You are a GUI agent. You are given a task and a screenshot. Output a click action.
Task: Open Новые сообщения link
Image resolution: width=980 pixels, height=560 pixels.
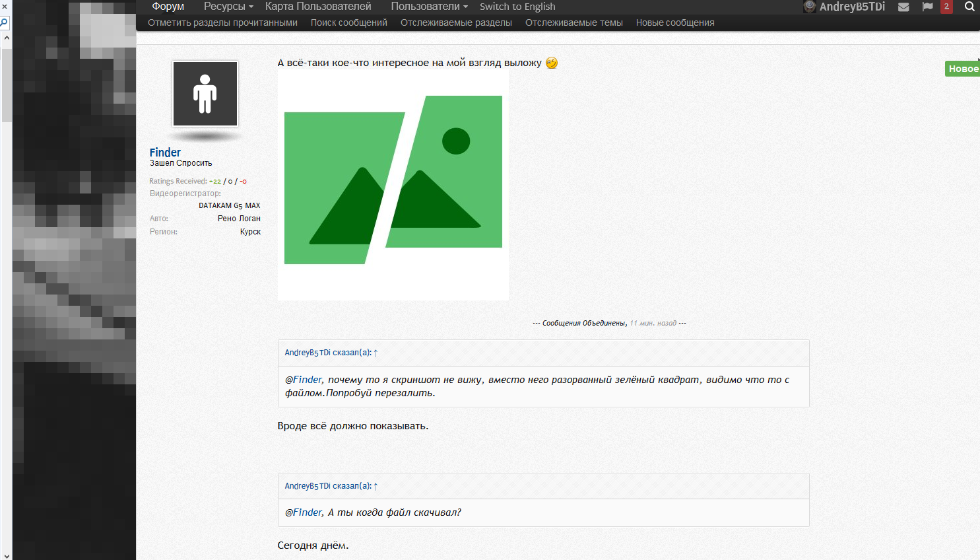coord(674,22)
